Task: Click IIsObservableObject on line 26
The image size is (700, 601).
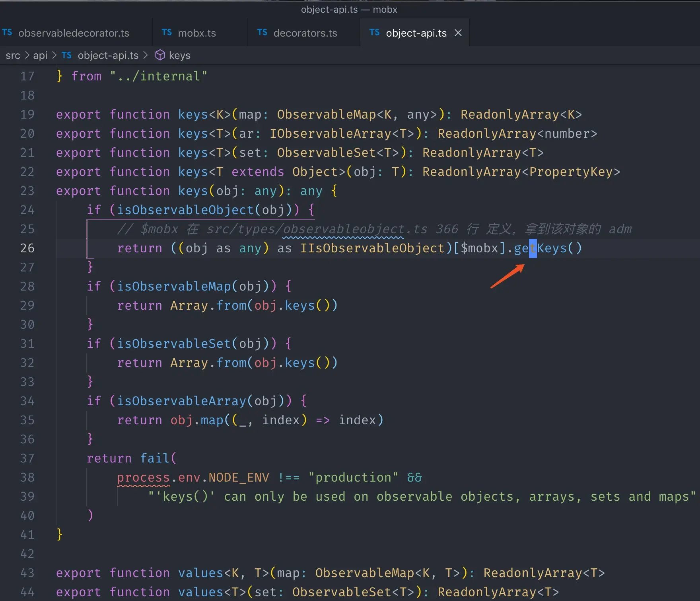Action: coord(372,248)
